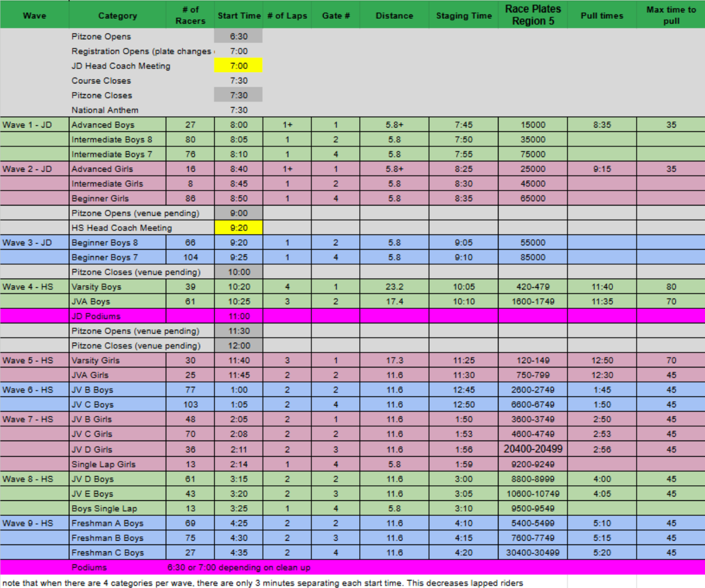Click the Pitzone Opens 6:30 time cell

click(x=239, y=37)
